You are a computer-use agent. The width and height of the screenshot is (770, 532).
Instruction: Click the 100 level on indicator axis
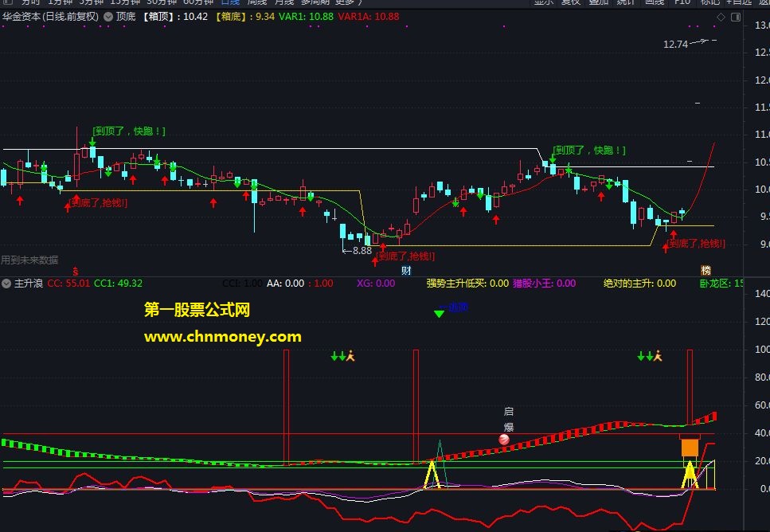[763, 350]
